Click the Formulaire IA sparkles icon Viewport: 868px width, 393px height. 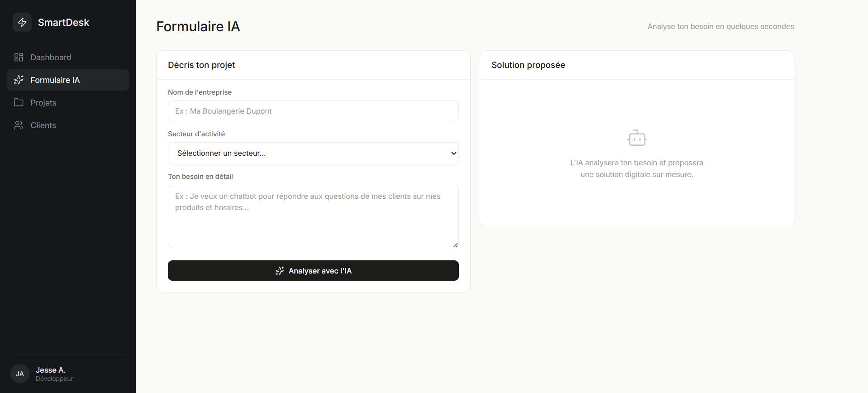tap(19, 80)
